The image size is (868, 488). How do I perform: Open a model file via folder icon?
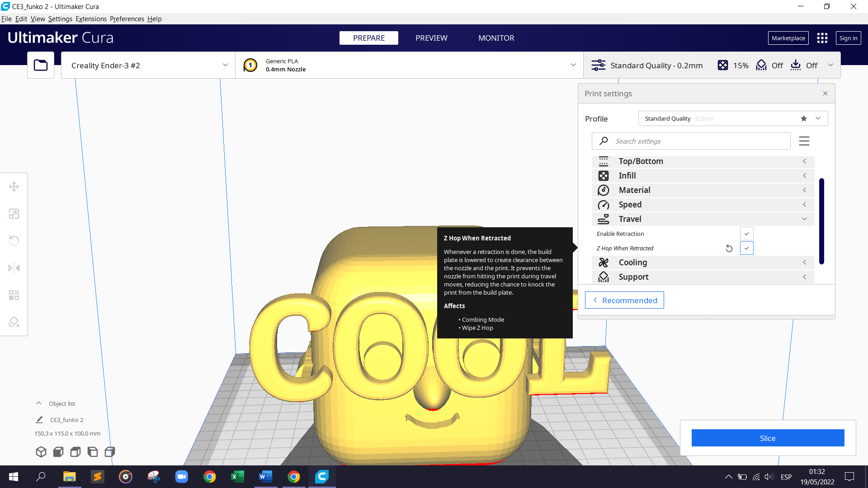click(40, 65)
